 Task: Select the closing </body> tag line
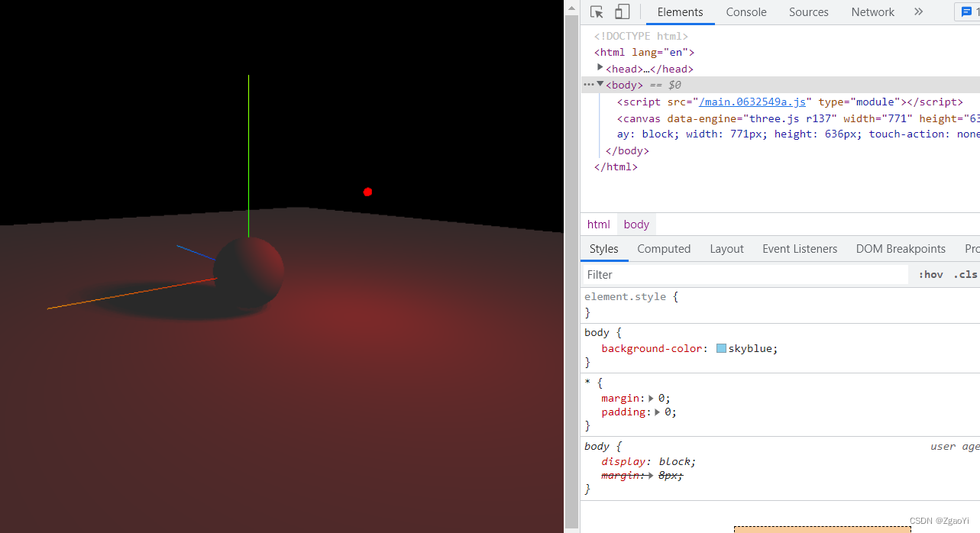(x=627, y=150)
